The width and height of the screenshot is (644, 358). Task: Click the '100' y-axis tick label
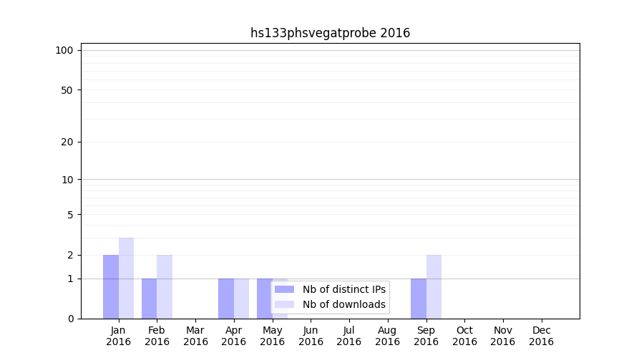(x=64, y=50)
